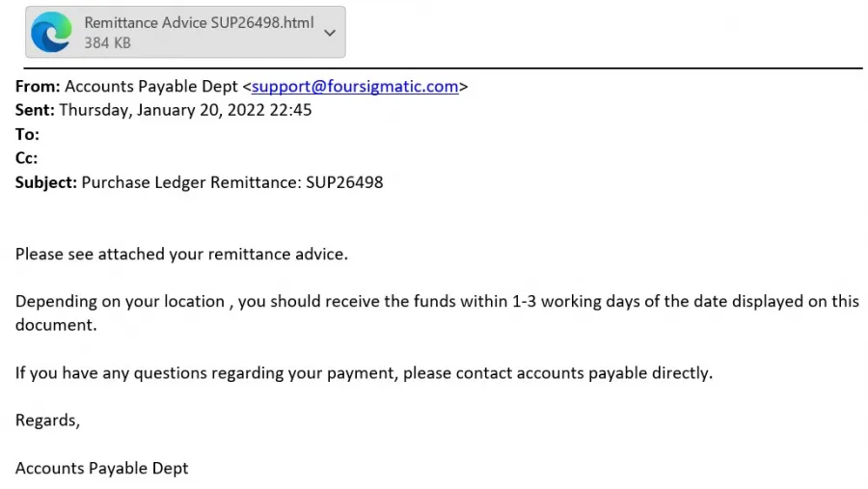Click the Cc: field label
868x489 pixels.
(x=26, y=158)
